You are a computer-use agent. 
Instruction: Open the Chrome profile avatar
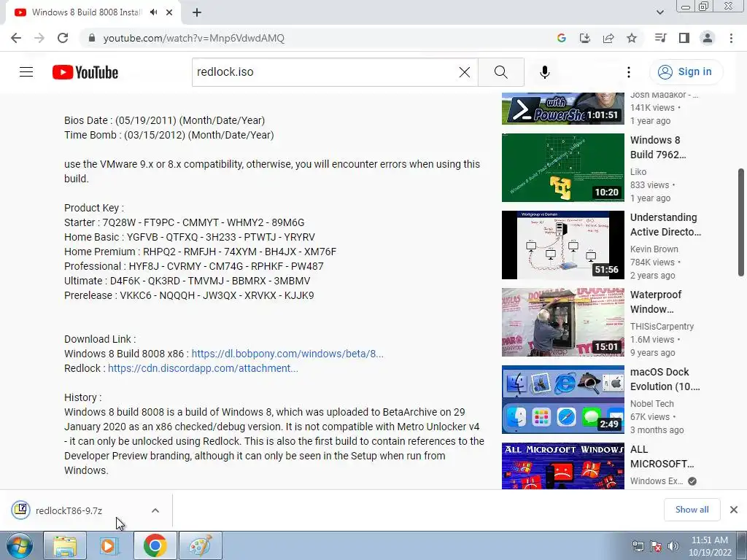click(x=708, y=38)
